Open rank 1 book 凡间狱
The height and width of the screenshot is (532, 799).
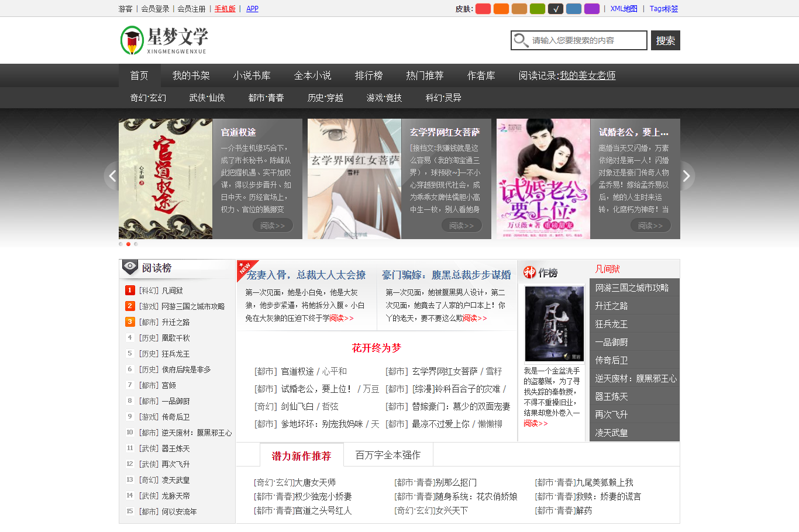pos(172,291)
